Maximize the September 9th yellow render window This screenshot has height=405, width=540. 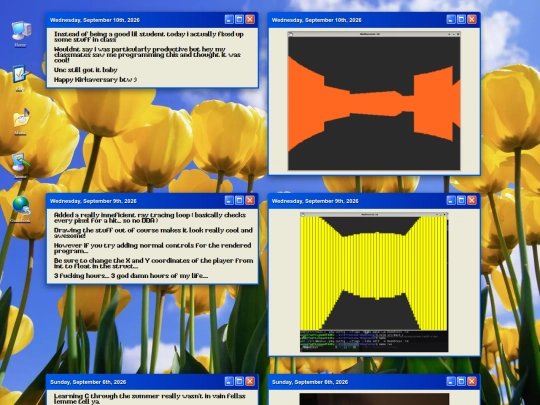461,200
